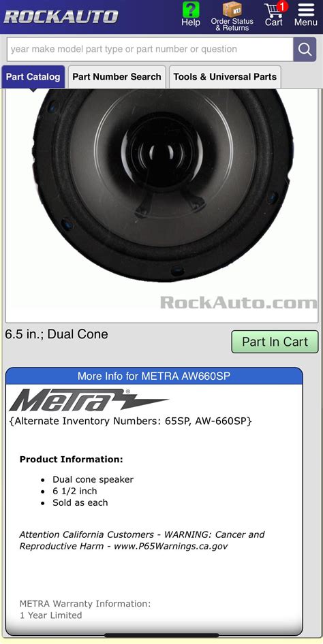Click the Metra brand logo
Screen dimensions: 323x644
89,400
